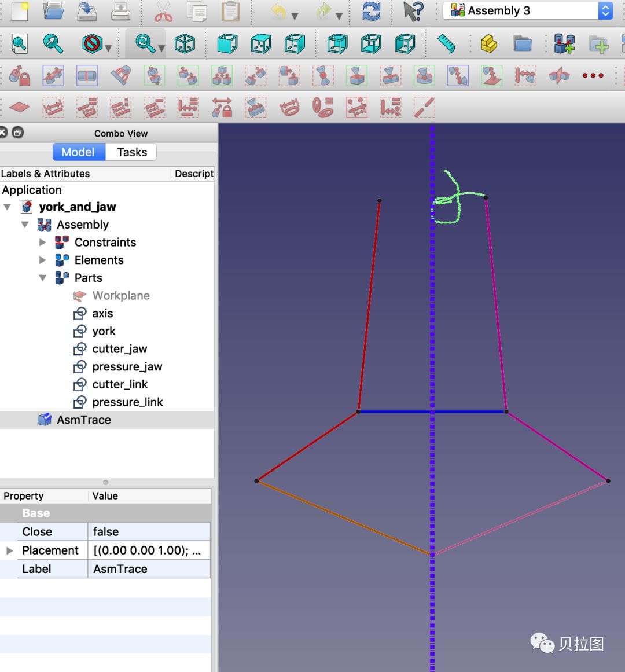Image resolution: width=625 pixels, height=672 pixels.
Task: Open the Assembly 3 workbench selector
Action: pyautogui.click(x=528, y=11)
